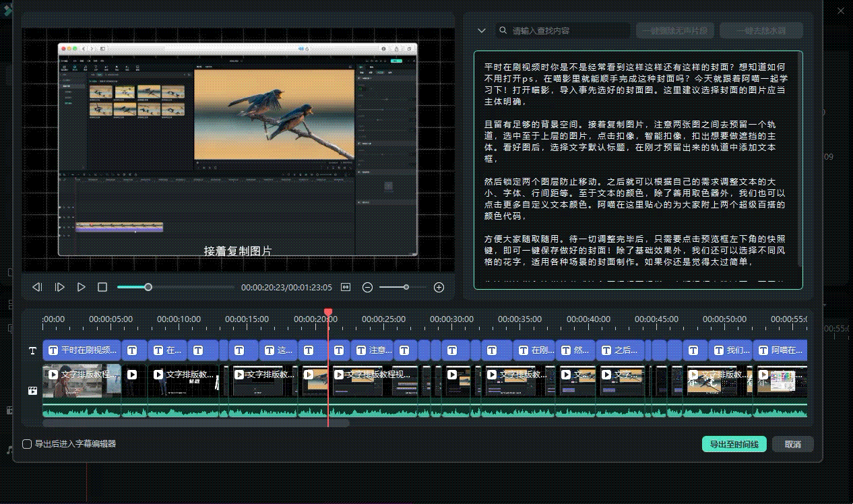
Task: Step back to the previous frame
Action: (x=37, y=287)
